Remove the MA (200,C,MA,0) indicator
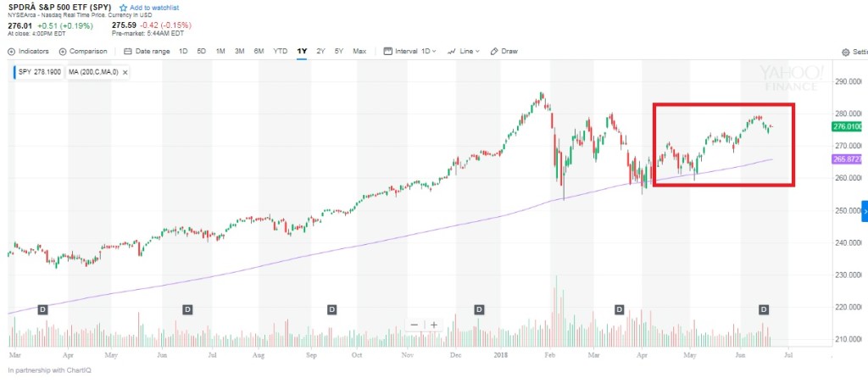The height and width of the screenshot is (389, 868). click(125, 72)
